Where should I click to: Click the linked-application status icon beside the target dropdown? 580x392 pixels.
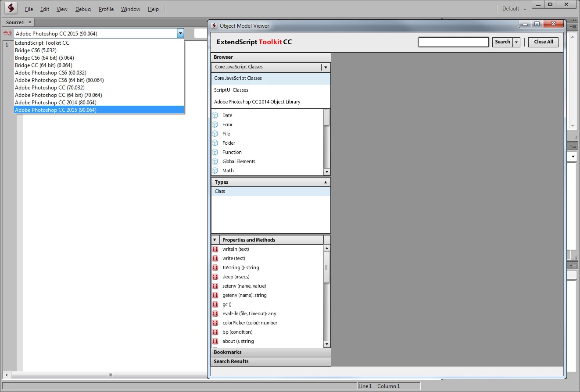click(7, 33)
